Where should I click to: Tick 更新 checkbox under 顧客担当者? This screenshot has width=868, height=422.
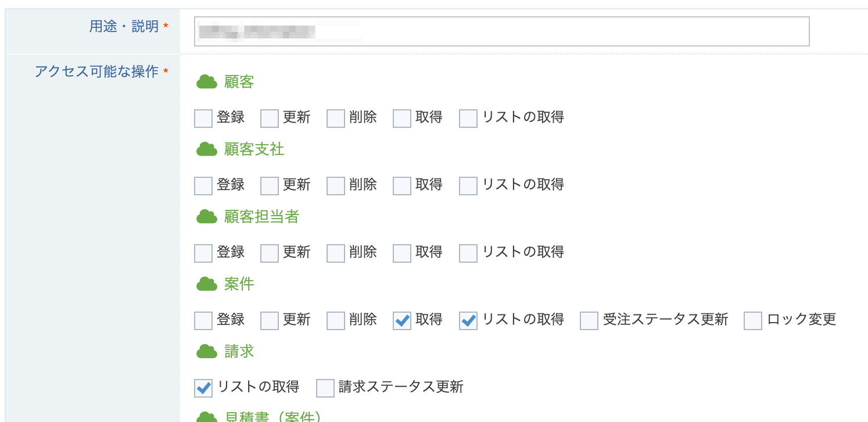[x=270, y=253]
